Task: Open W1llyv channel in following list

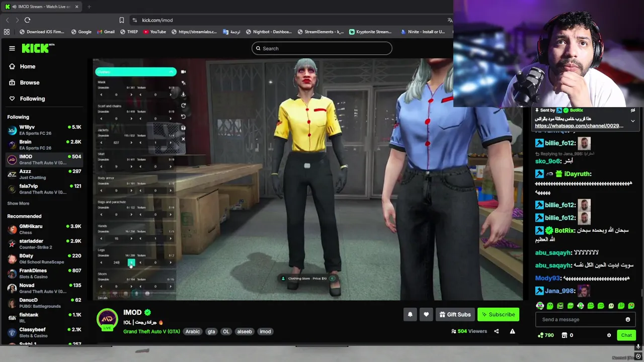Action: pyautogui.click(x=44, y=130)
